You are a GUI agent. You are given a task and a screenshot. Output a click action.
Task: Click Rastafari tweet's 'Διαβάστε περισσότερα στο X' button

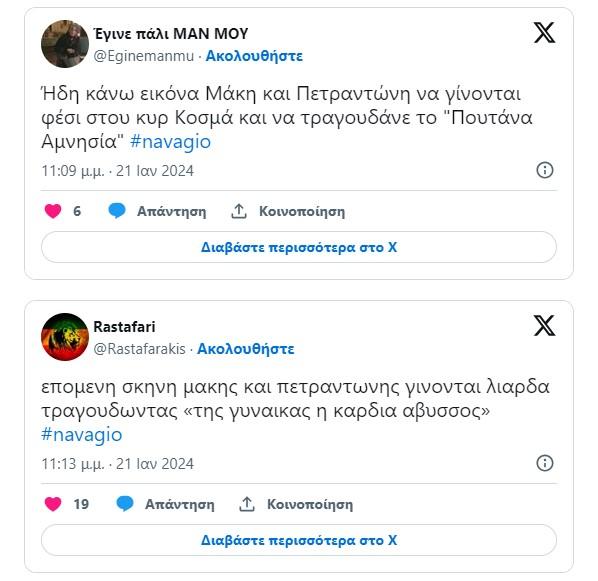click(299, 540)
